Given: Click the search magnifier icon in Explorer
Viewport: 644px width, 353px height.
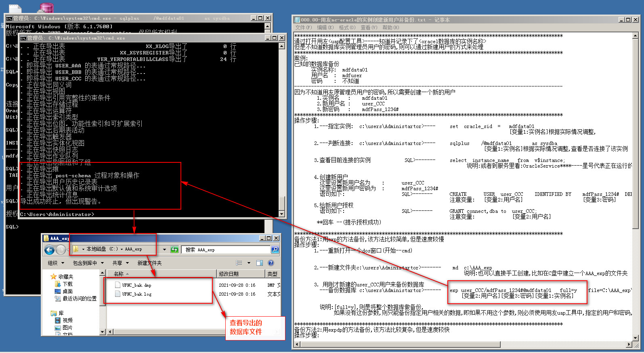Looking at the screenshot, I should 275,250.
